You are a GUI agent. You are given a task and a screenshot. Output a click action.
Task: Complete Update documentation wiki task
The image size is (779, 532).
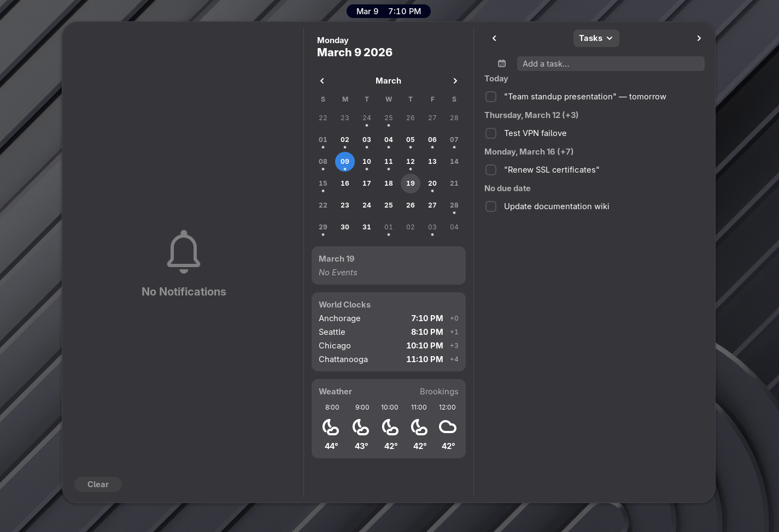coord(491,206)
